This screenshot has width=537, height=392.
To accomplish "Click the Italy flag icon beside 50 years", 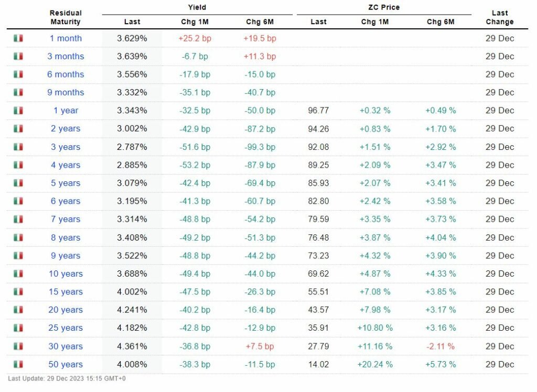I will click(18, 364).
